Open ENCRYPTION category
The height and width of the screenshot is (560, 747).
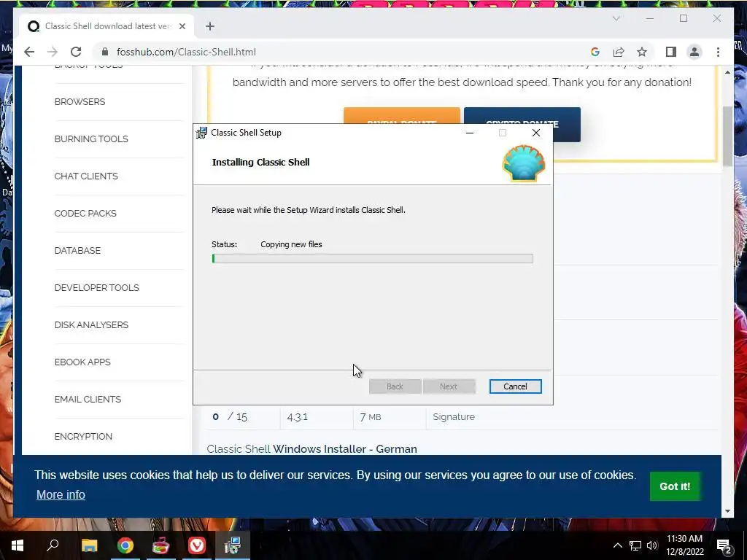(x=83, y=436)
